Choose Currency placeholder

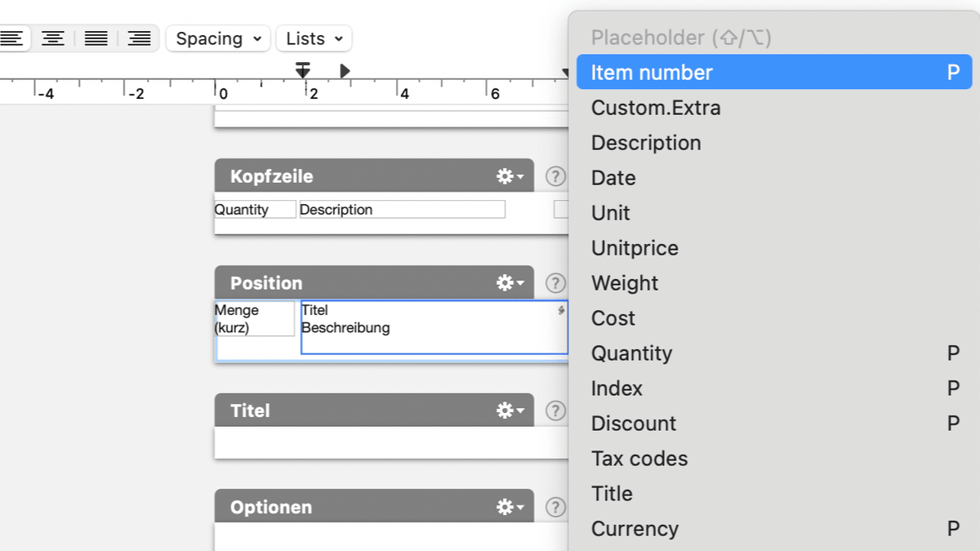coord(774,529)
